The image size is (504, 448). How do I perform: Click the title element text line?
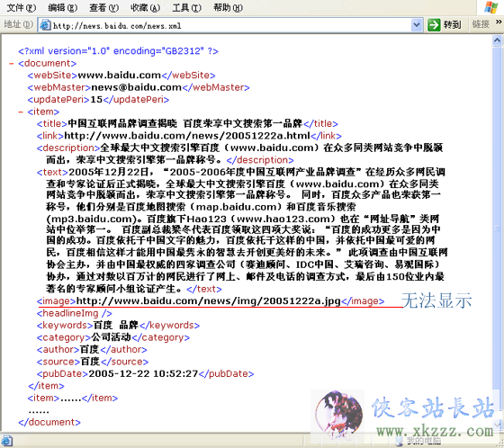pos(187,124)
